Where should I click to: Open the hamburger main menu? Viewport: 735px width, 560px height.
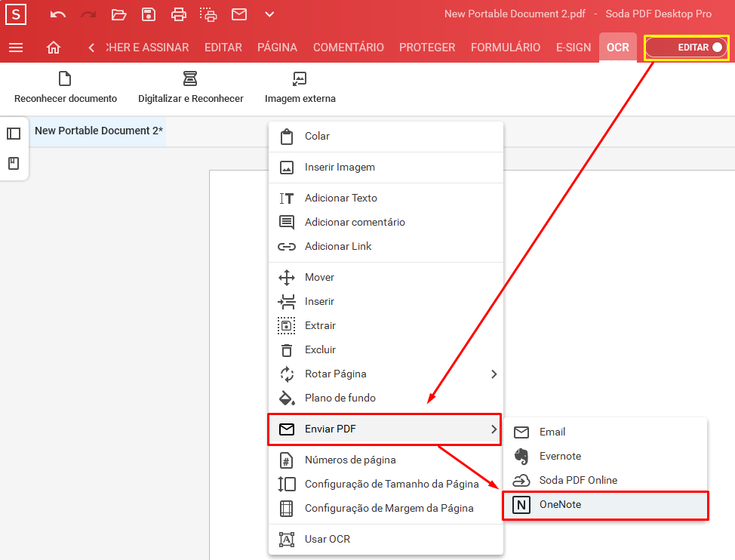(x=16, y=48)
